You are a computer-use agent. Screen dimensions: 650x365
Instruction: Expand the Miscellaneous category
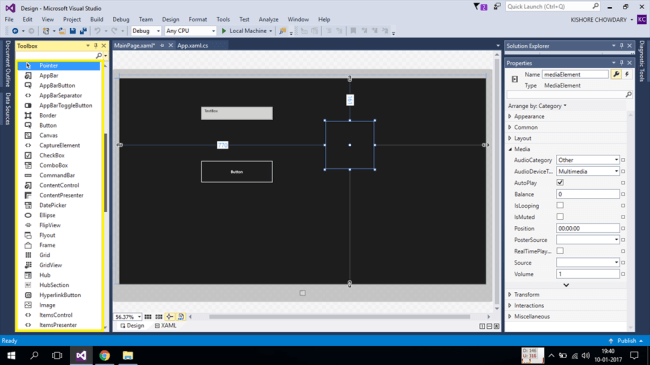[x=510, y=316]
